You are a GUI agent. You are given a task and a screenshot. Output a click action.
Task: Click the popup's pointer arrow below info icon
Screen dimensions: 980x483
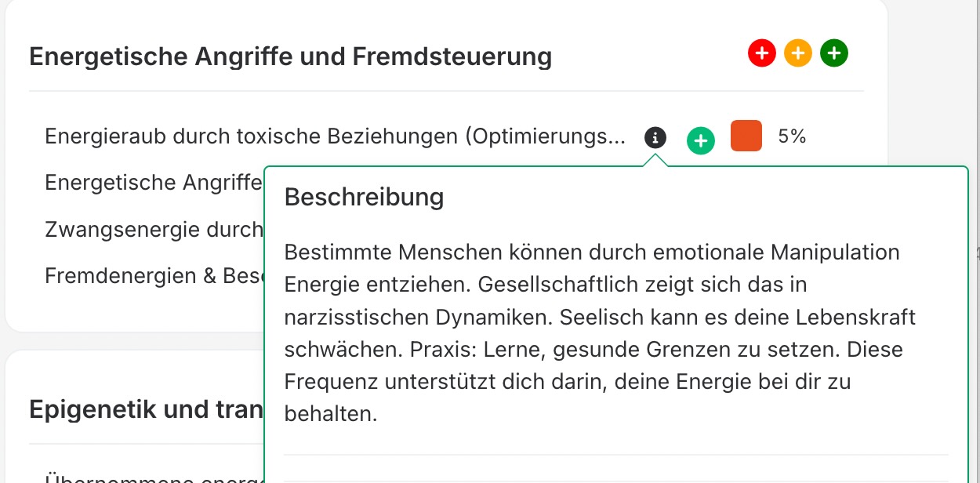[655, 160]
